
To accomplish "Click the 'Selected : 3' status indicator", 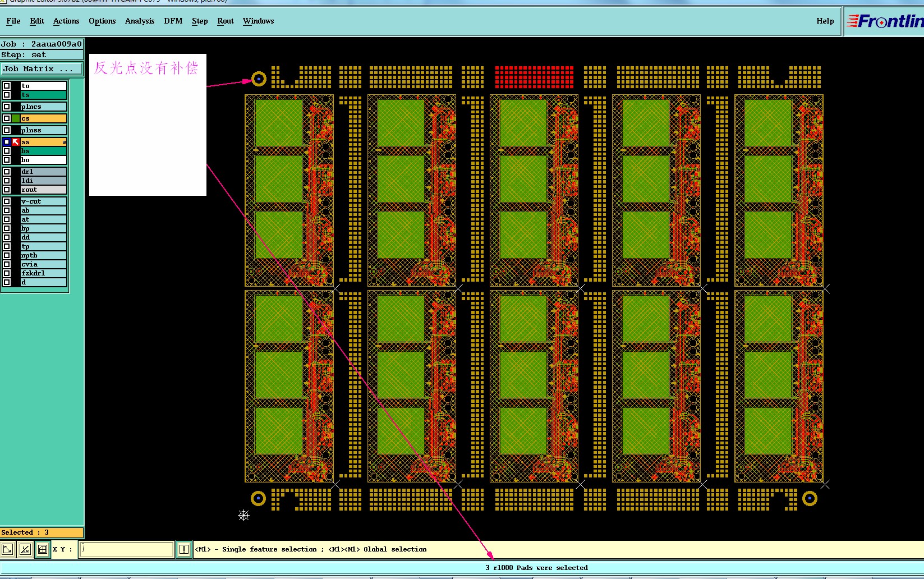I will (42, 532).
